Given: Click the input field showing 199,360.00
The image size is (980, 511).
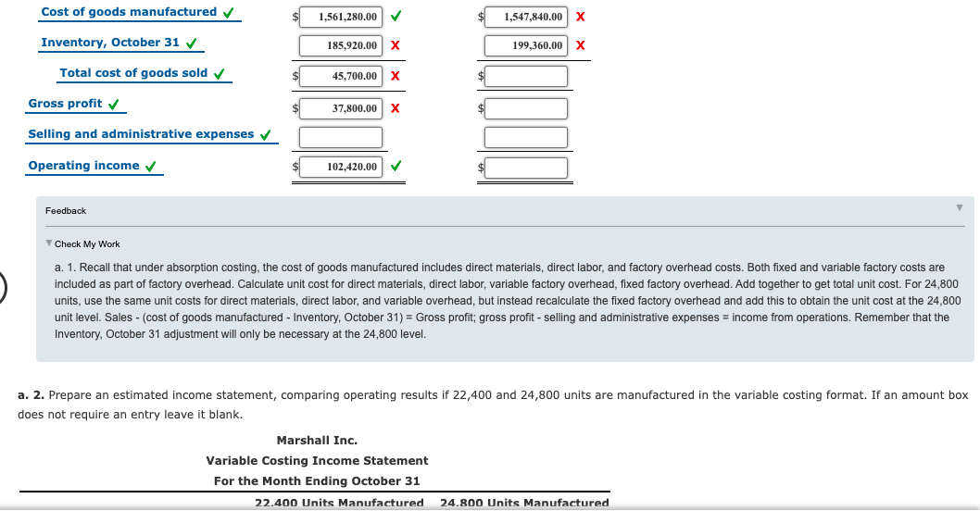Looking at the screenshot, I should coord(525,45).
